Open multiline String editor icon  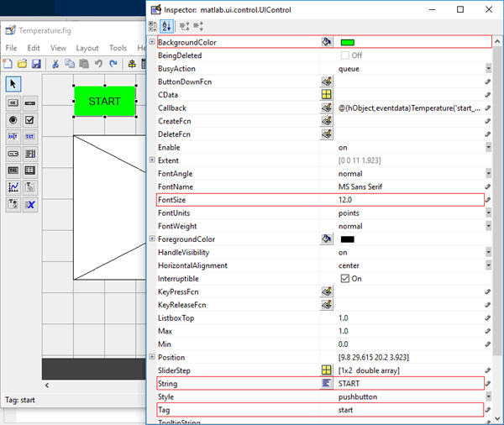327,383
